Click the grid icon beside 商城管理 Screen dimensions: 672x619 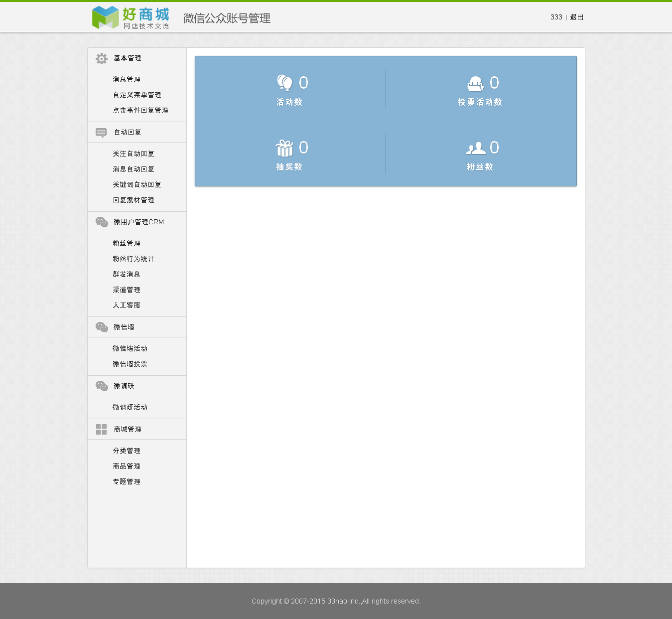(101, 429)
